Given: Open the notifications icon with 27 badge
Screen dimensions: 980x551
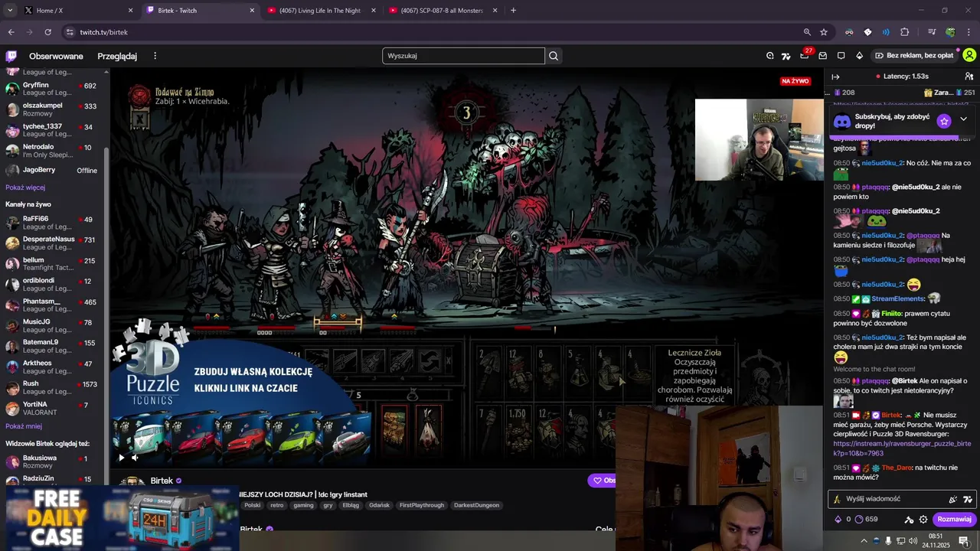Looking at the screenshot, I should click(805, 55).
